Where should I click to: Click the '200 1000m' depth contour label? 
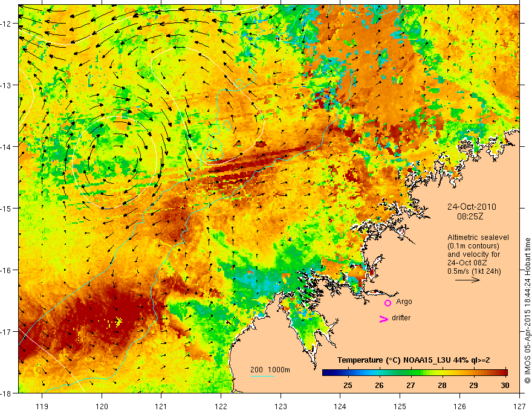tap(270, 370)
